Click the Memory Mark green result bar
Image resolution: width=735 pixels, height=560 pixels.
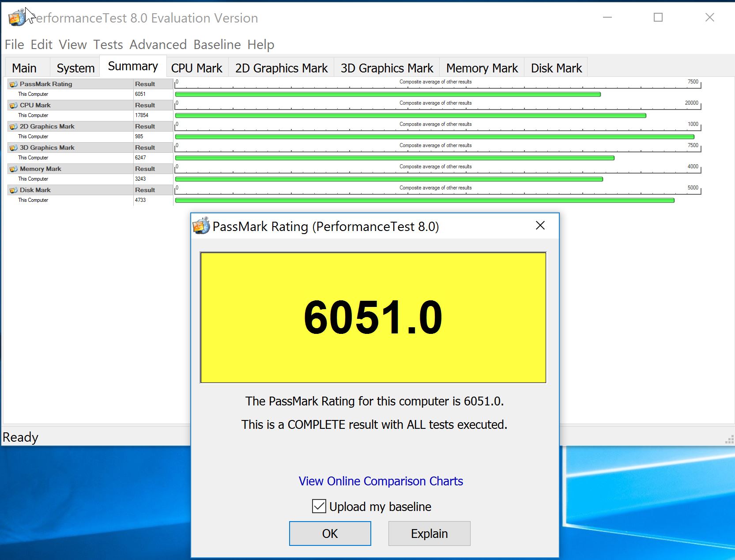point(389,179)
